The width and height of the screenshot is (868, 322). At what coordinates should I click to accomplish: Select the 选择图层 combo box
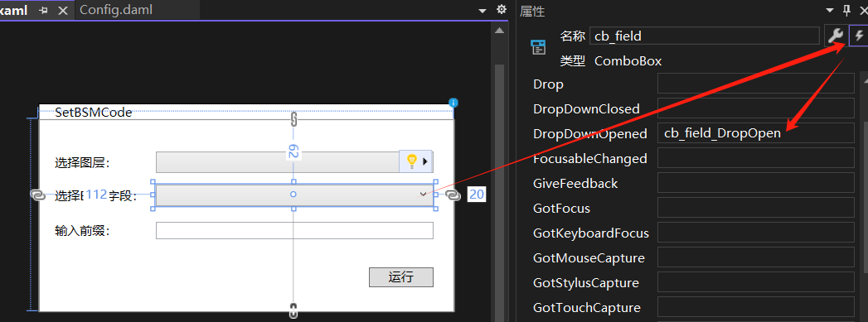click(x=278, y=162)
